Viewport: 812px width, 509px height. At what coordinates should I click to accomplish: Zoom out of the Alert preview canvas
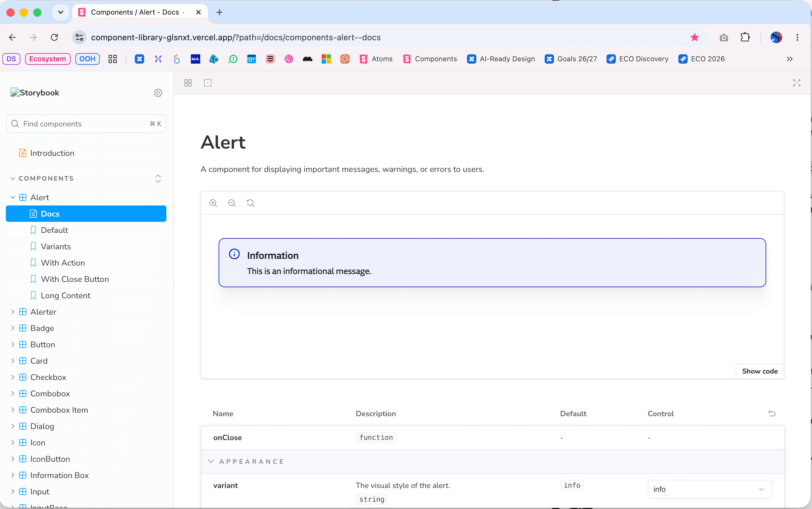click(x=232, y=203)
